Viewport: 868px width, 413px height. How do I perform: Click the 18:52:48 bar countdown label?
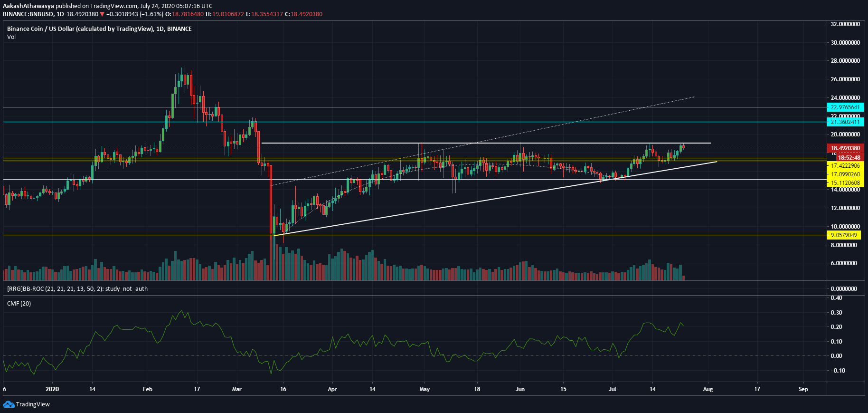849,158
